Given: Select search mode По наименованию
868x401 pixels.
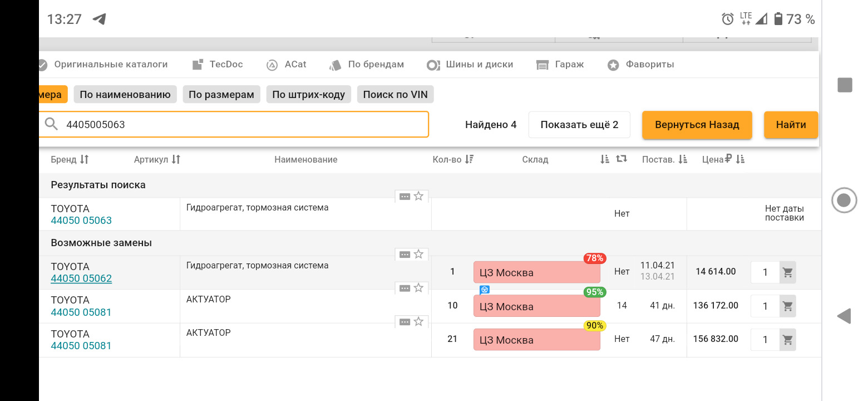Looking at the screenshot, I should click(125, 94).
